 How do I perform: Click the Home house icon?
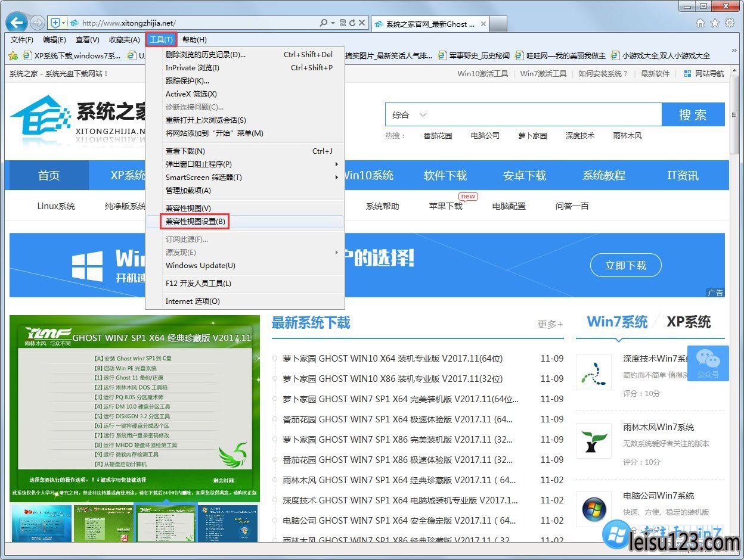(700, 23)
